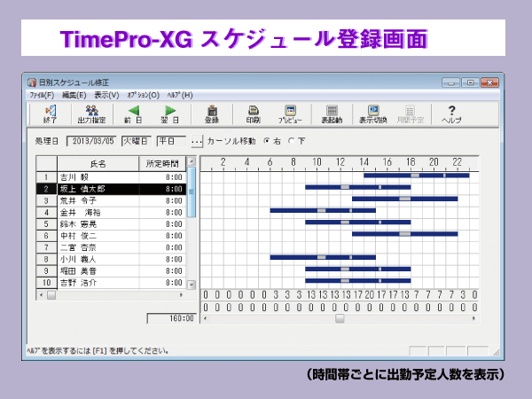This screenshot has width=532, height=399.
Task: Click the 火曜日 weekday field
Action: coord(136,141)
